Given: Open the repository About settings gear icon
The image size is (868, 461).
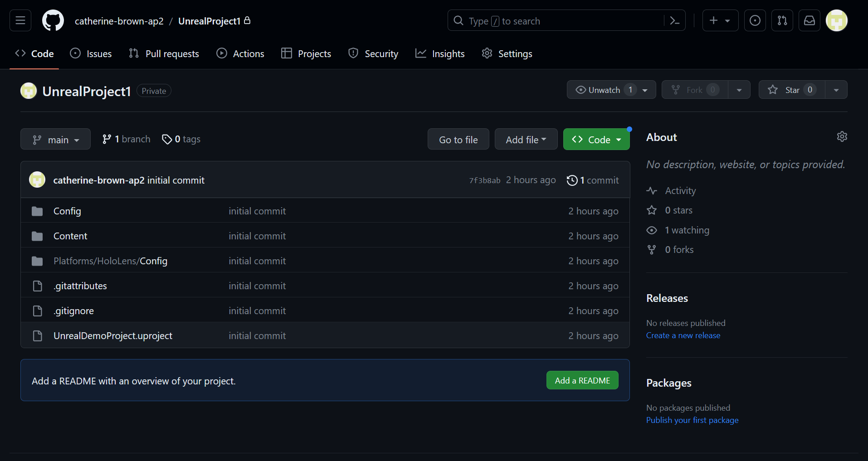Looking at the screenshot, I should point(842,136).
